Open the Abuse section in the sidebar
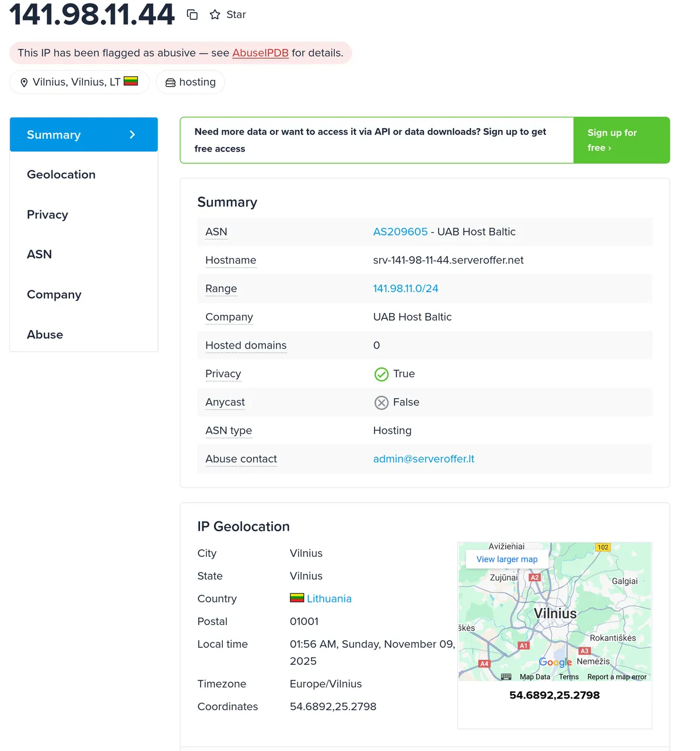The height and width of the screenshot is (751, 700). 45,334
